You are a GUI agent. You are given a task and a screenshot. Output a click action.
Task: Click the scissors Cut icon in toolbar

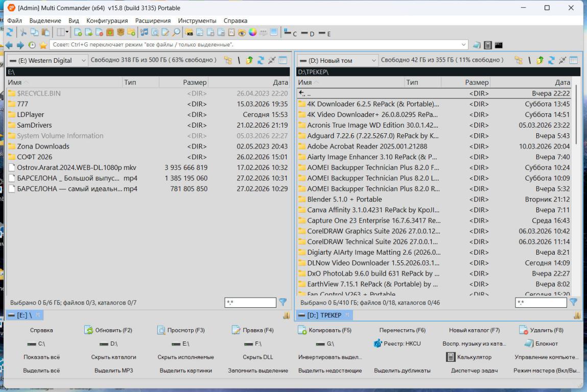tap(24, 32)
